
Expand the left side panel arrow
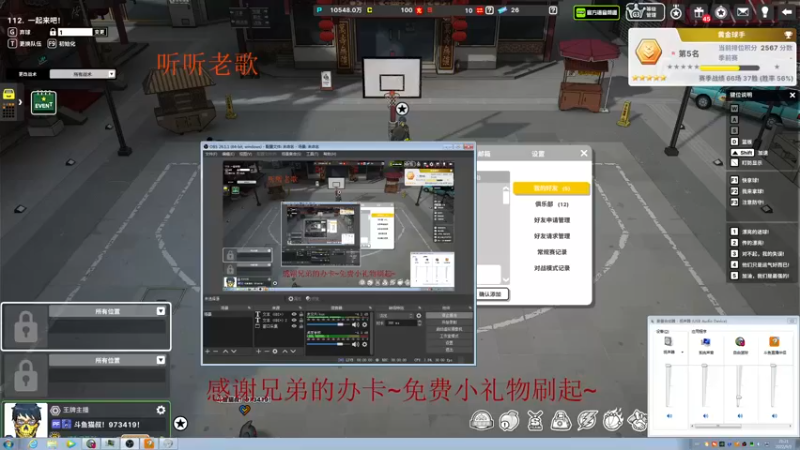tap(20, 102)
